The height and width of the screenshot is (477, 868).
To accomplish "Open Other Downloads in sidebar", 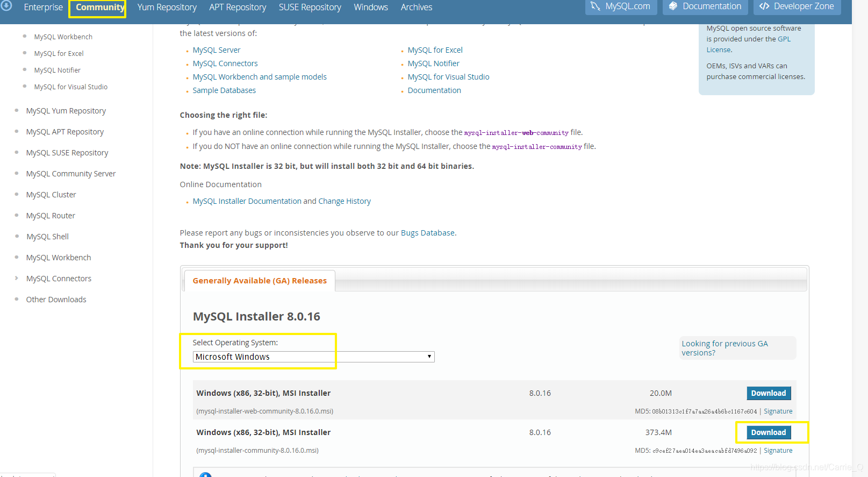I will tap(56, 300).
